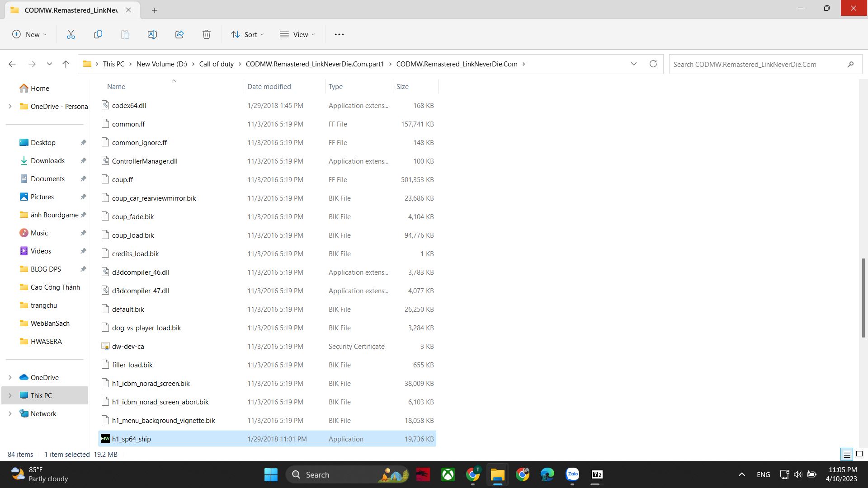Viewport: 868px width, 488px height.
Task: Go up one folder level
Action: [66, 64]
